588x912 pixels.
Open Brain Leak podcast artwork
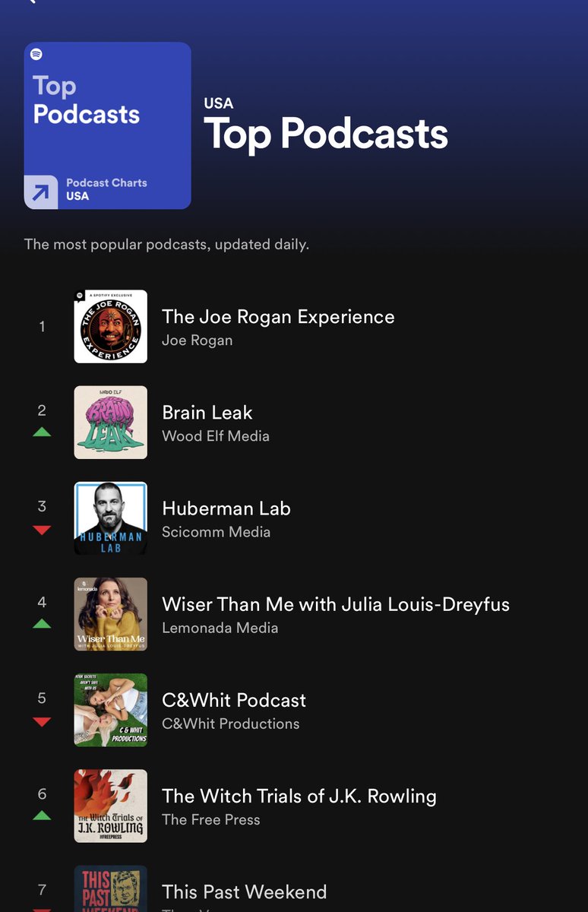(x=111, y=422)
